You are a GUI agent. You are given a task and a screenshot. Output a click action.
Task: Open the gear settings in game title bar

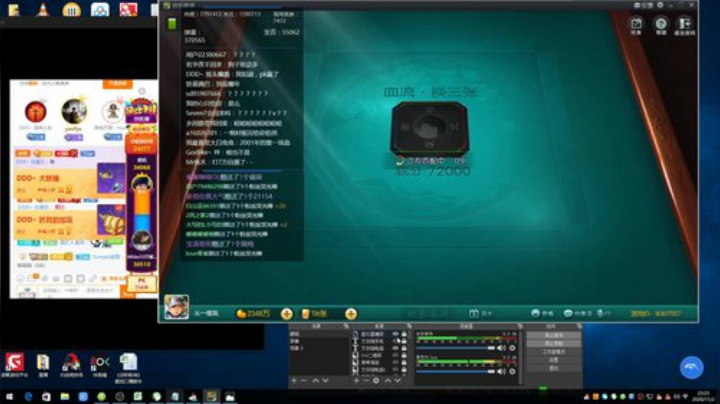(x=660, y=5)
